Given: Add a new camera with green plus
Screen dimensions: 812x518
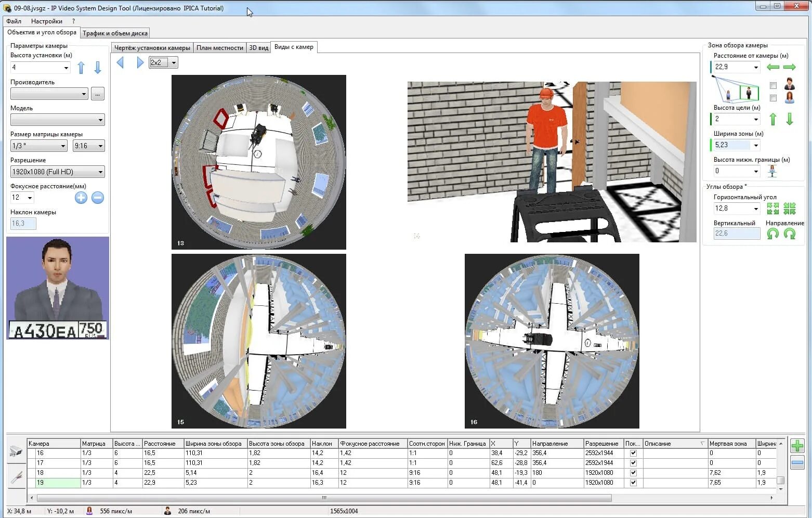Looking at the screenshot, I should tap(797, 446).
